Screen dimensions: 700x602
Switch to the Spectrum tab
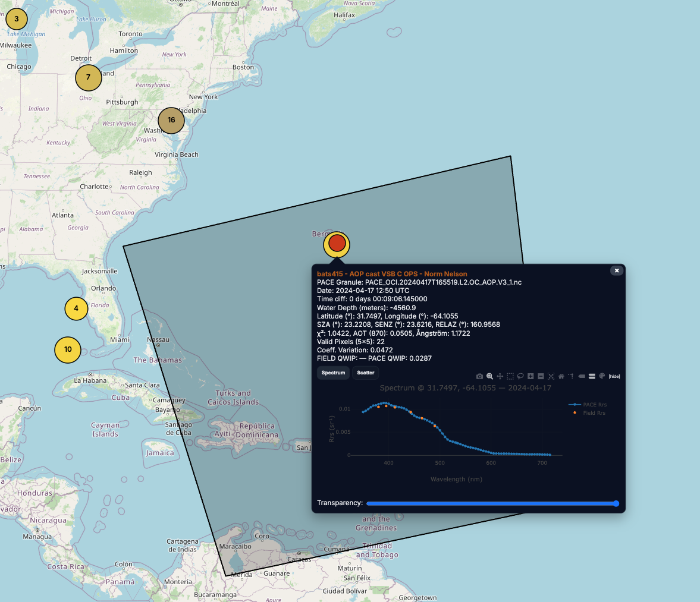click(333, 373)
